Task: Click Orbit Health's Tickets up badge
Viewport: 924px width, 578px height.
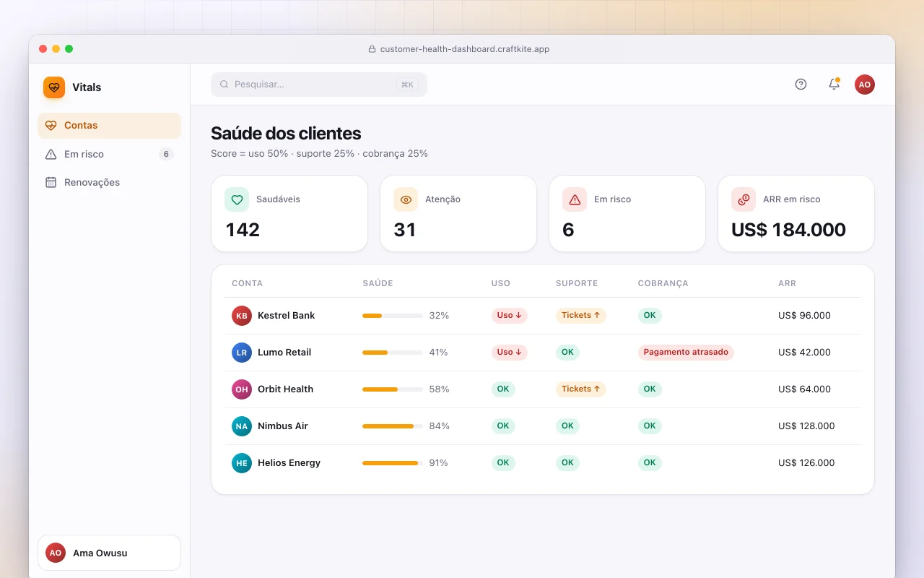Action: 581,389
